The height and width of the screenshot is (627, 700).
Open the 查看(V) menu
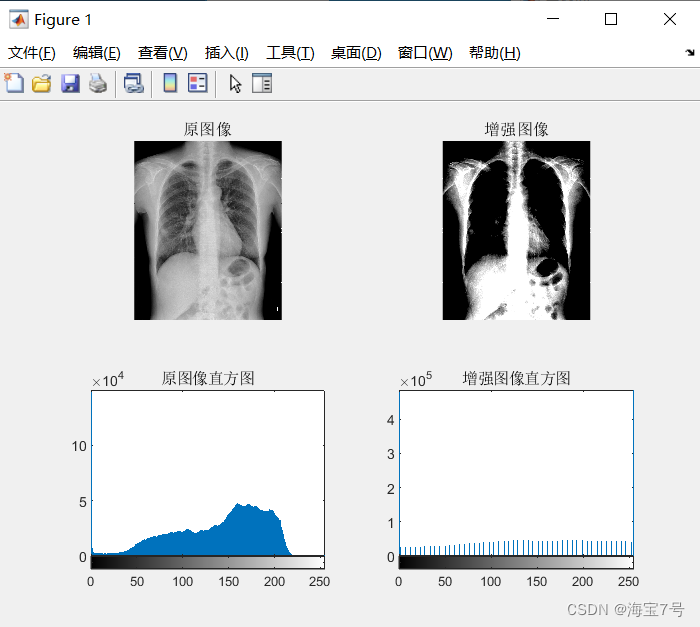pyautogui.click(x=162, y=53)
